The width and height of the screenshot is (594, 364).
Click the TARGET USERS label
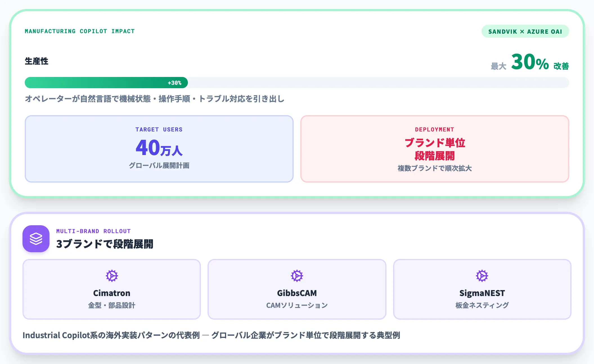[x=159, y=129]
